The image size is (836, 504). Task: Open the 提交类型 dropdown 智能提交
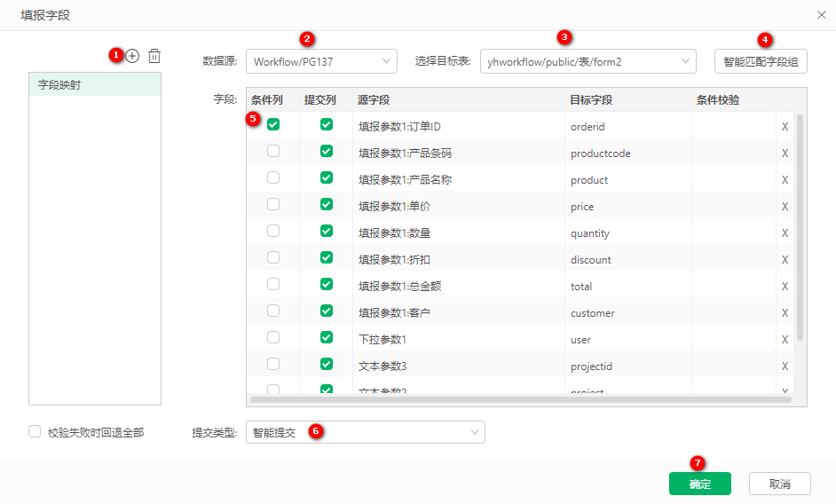pyautogui.click(x=366, y=432)
